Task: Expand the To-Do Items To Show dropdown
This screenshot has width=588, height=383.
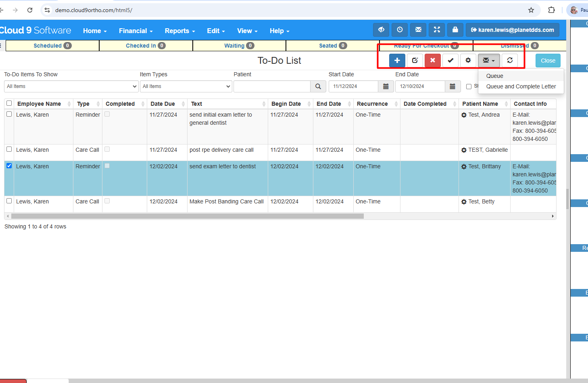Action: tap(71, 86)
